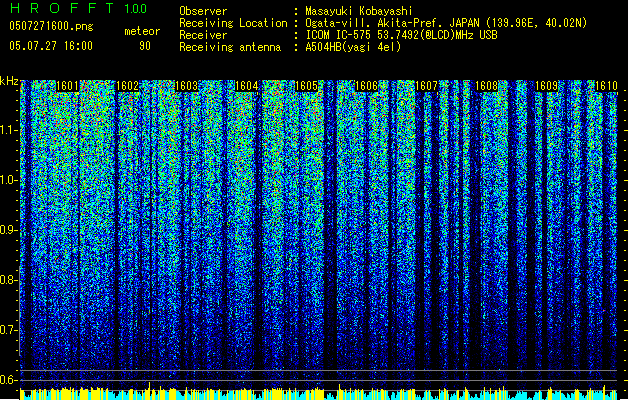This screenshot has height=400, width=629.
Task: Click the 1609 time marker
Action: pos(546,86)
